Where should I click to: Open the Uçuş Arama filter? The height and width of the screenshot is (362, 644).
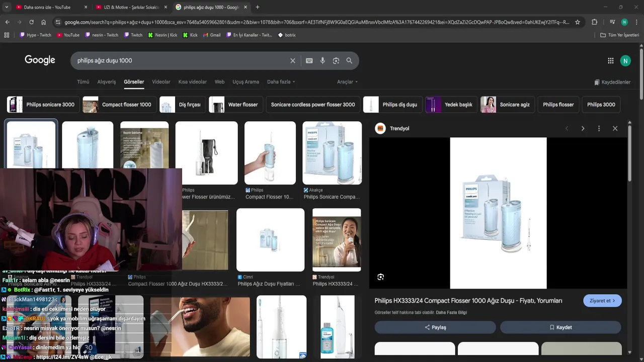[x=246, y=82]
